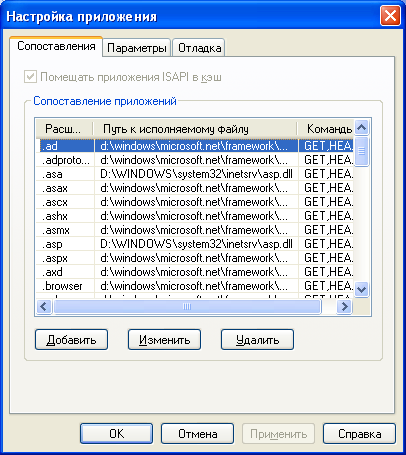Switch to the Параметры tab
This screenshot has height=455, width=406.
tap(137, 48)
